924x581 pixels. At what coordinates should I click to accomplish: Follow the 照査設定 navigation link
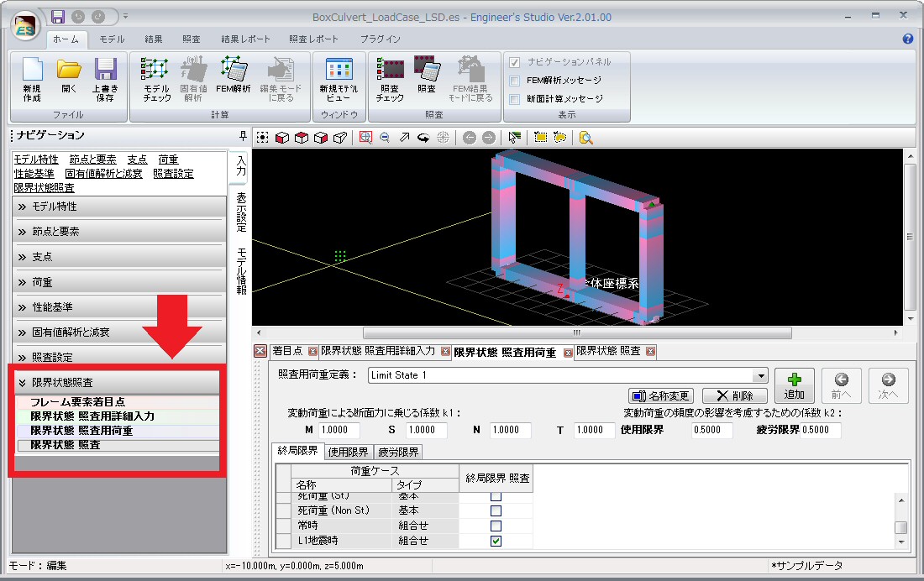[173, 174]
